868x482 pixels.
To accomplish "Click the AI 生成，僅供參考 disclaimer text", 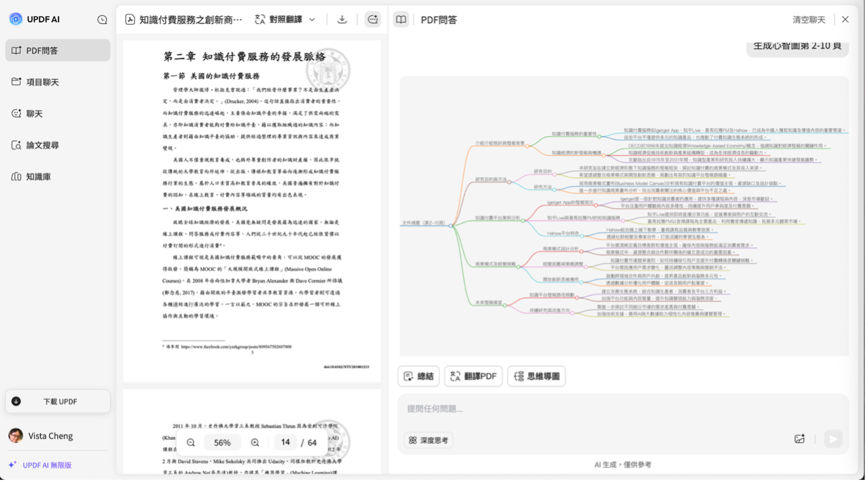I will click(x=623, y=464).
